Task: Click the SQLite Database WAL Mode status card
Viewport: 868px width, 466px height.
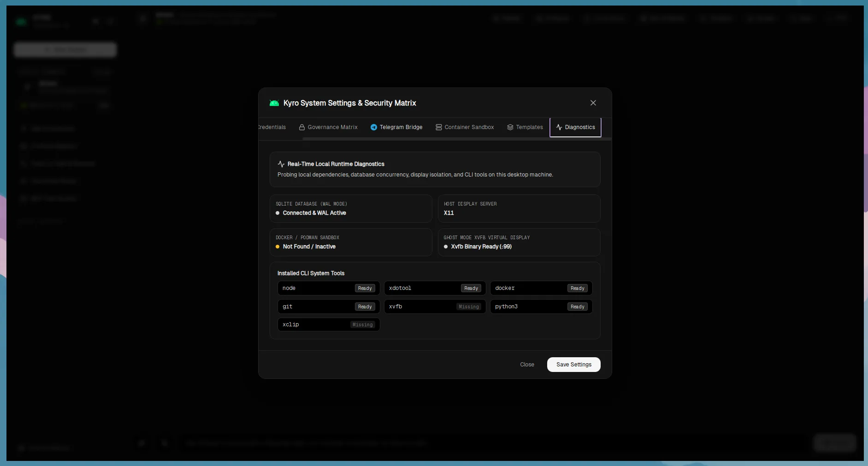Action: (351, 208)
